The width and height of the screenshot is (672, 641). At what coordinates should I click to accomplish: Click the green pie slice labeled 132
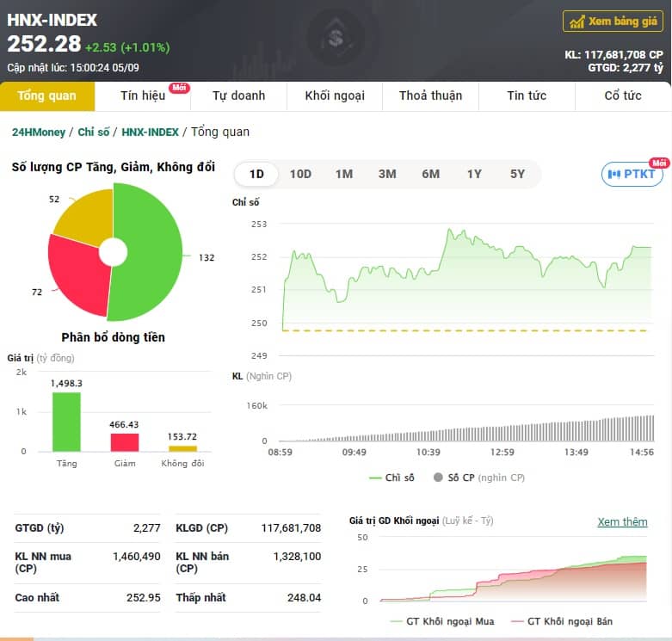click(x=150, y=253)
